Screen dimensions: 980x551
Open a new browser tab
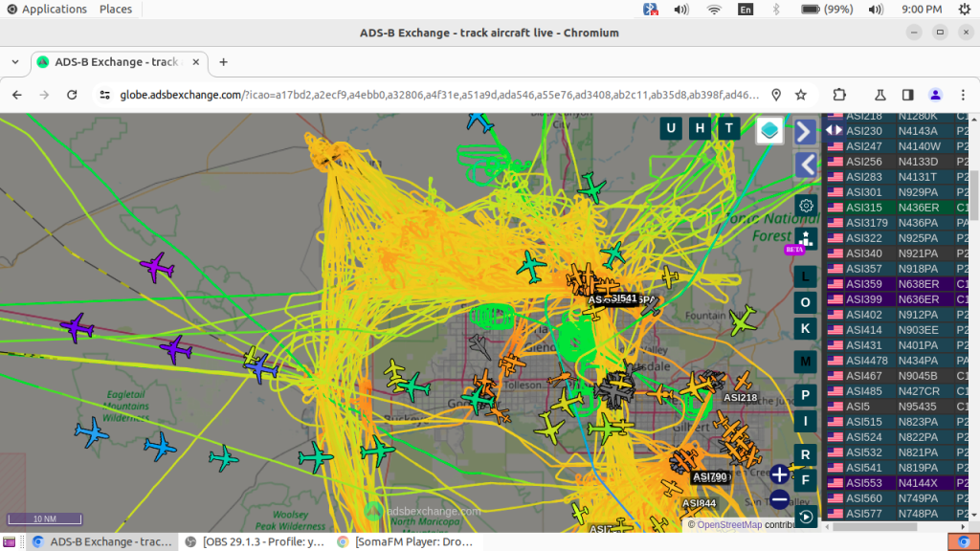point(223,62)
